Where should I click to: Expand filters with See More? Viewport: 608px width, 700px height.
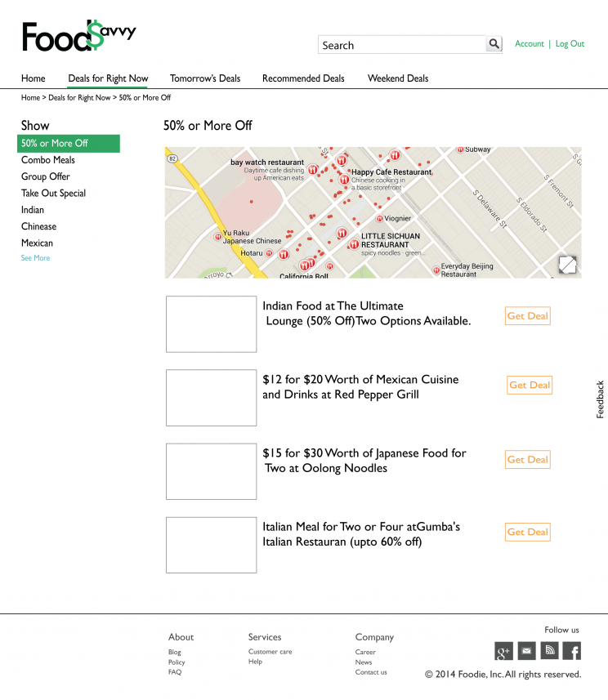tap(35, 258)
